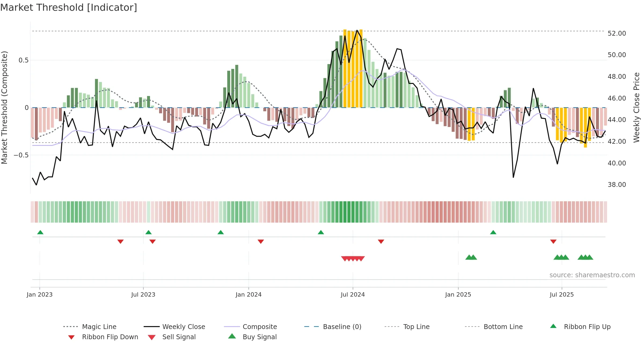Screen dimensions: 644x362
Task: Click the 38.00 price axis label
Action: [617, 184]
